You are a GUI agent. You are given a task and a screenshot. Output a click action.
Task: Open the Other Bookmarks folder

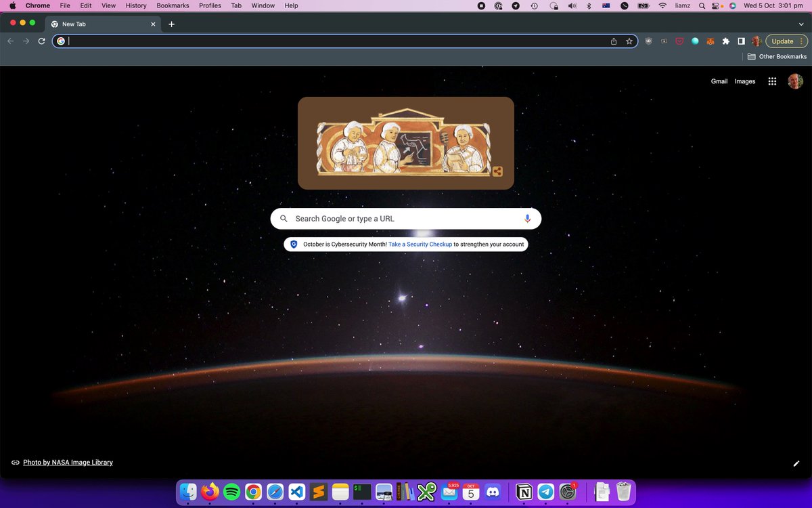tap(777, 57)
